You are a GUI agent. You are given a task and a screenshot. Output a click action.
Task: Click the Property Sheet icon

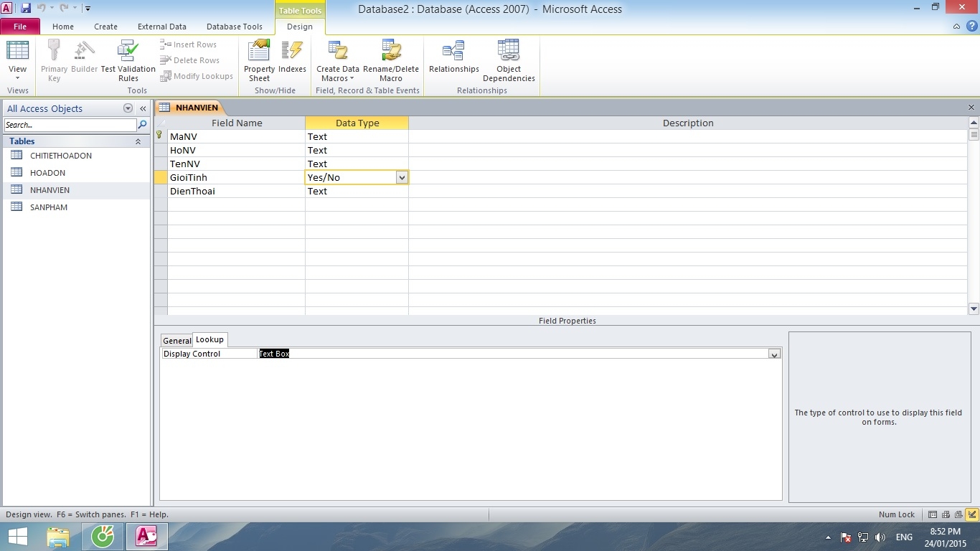click(259, 60)
